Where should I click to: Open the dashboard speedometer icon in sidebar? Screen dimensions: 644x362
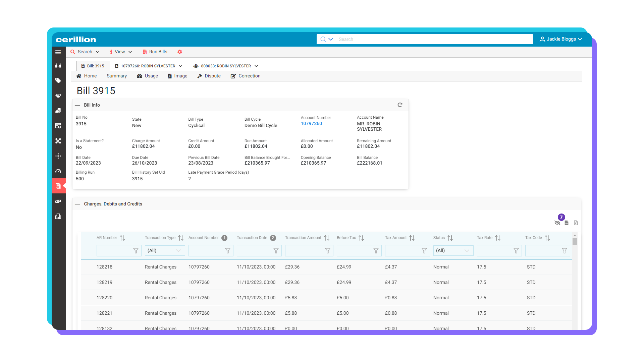tap(58, 171)
